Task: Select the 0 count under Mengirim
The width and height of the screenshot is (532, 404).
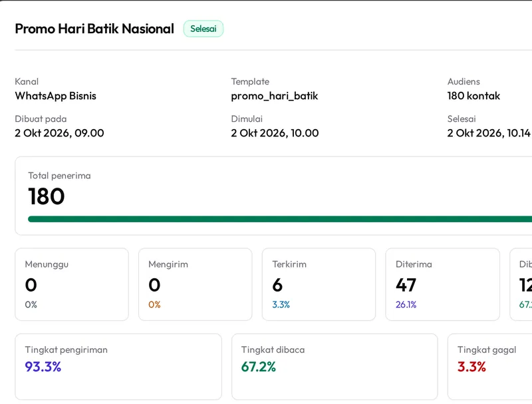Action: pos(154,285)
